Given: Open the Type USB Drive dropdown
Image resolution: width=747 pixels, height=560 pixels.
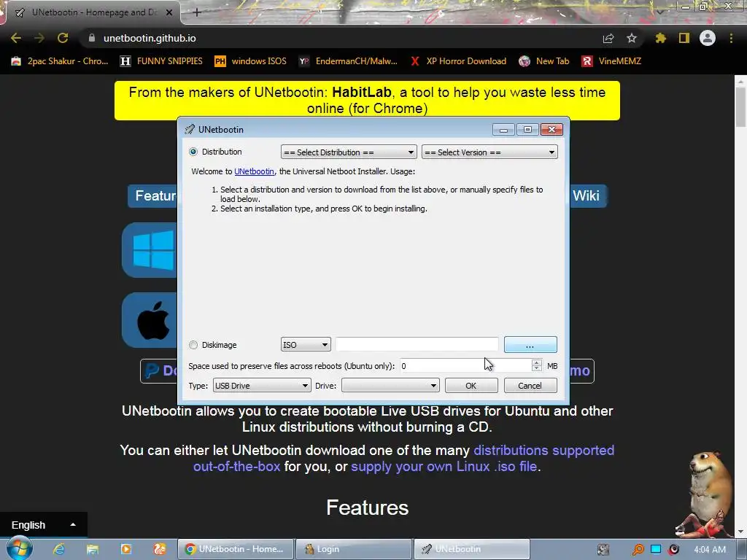Looking at the screenshot, I should pos(262,385).
